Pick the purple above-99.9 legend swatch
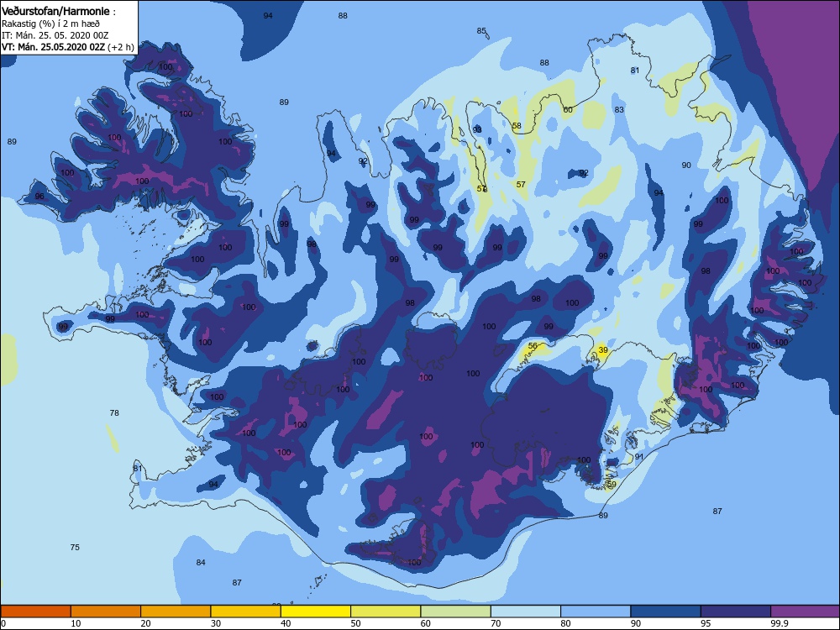The image size is (840, 630). (x=806, y=612)
